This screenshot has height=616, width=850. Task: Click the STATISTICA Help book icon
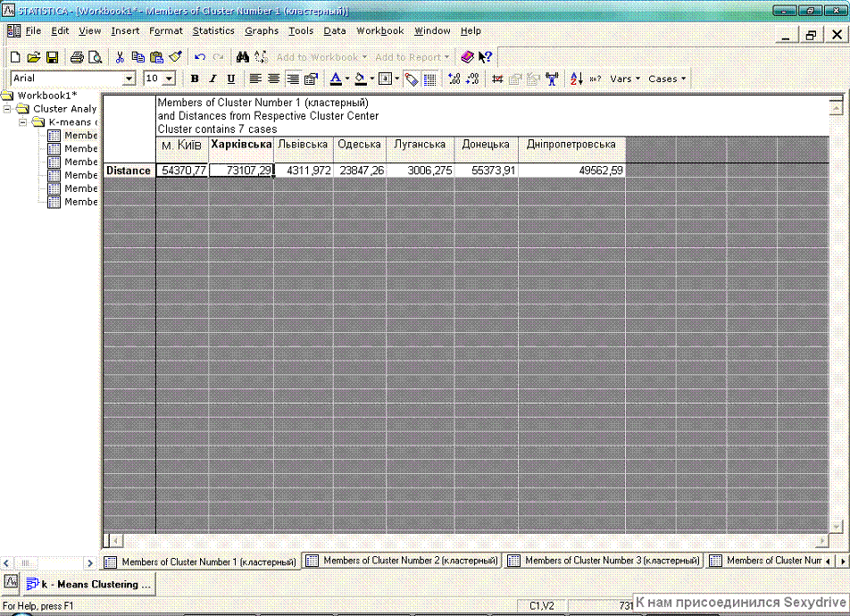(467, 57)
